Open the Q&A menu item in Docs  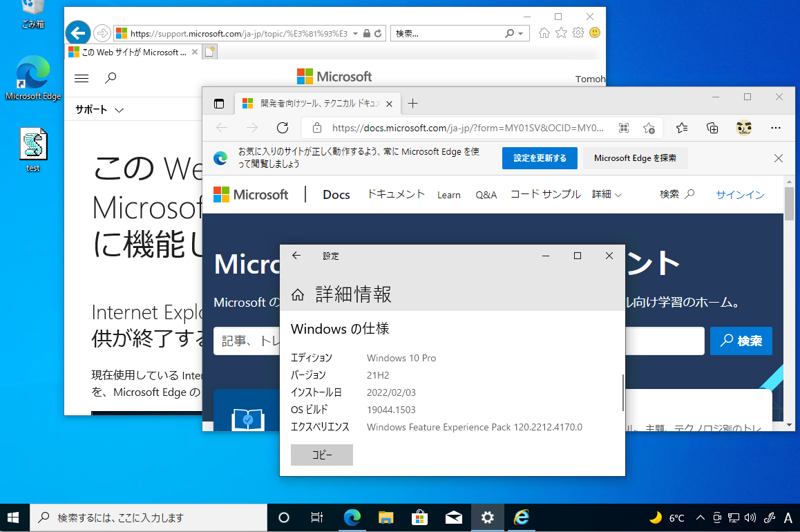click(486, 195)
